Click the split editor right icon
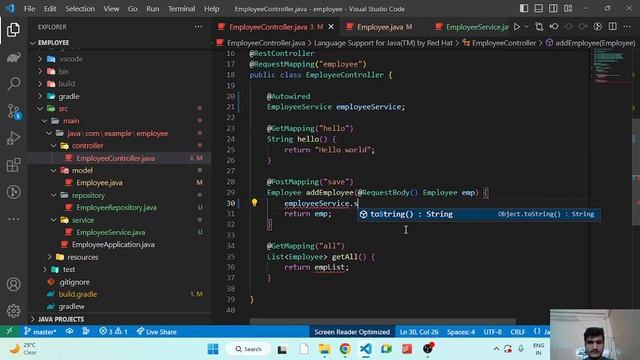The width and height of the screenshot is (640, 360). coord(613,27)
